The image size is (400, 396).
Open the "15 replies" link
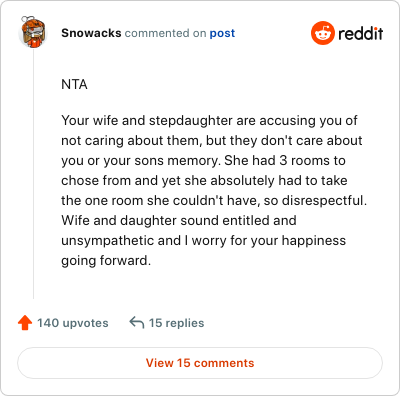tap(176, 323)
